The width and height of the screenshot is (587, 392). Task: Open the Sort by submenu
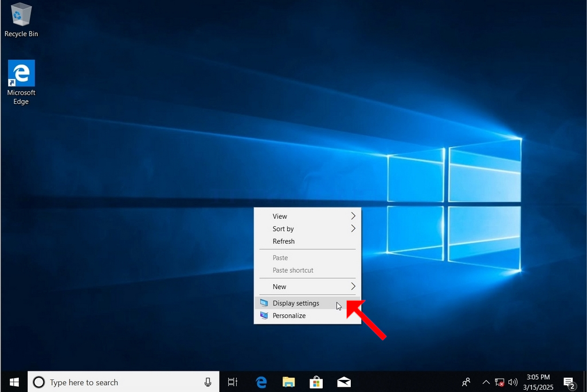coord(307,229)
